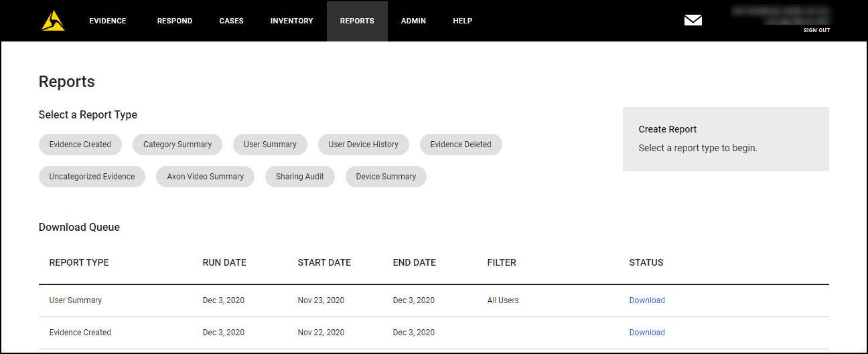Select Uncategorized Evidence report type
868x354 pixels.
92,177
